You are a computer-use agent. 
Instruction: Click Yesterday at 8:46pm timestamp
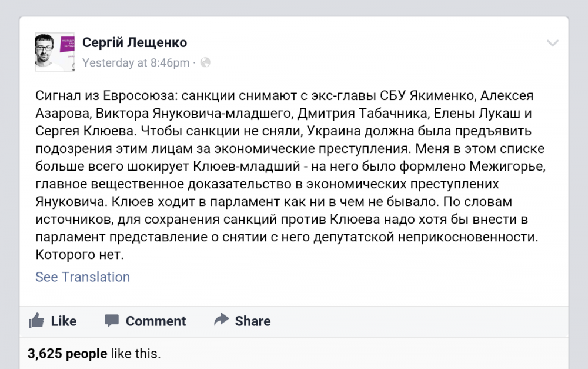(x=136, y=63)
